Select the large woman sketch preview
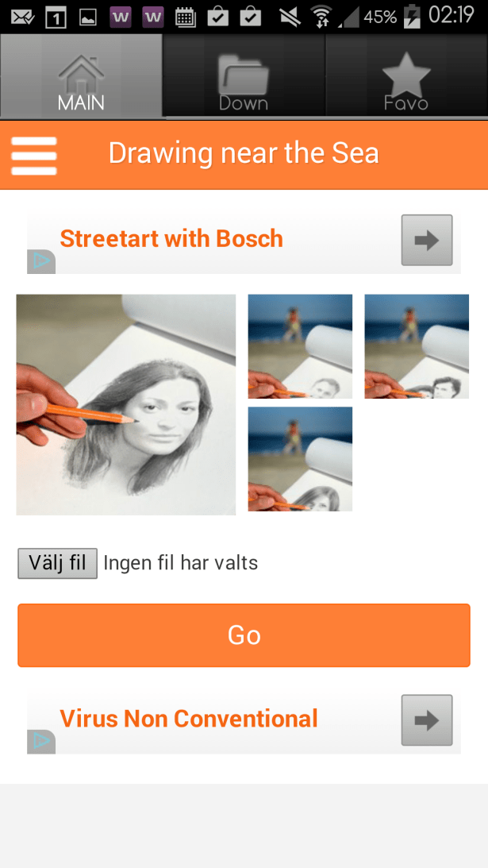This screenshot has width=488, height=868. coord(126,405)
